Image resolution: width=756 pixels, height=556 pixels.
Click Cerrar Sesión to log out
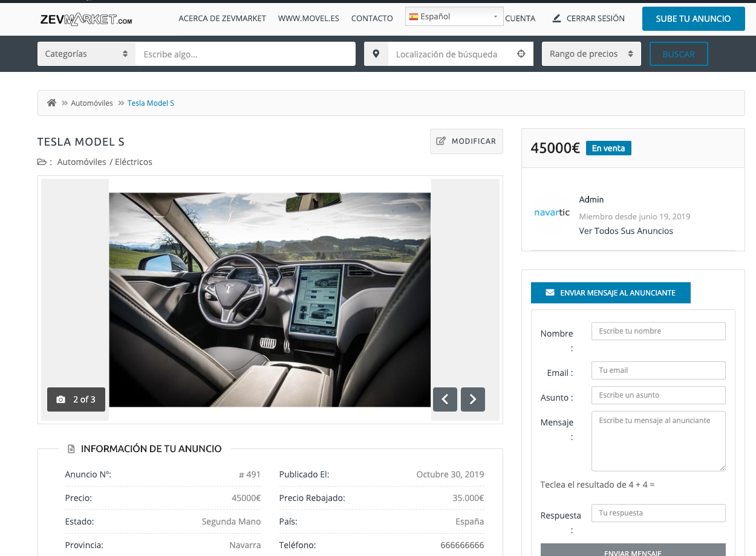click(596, 18)
